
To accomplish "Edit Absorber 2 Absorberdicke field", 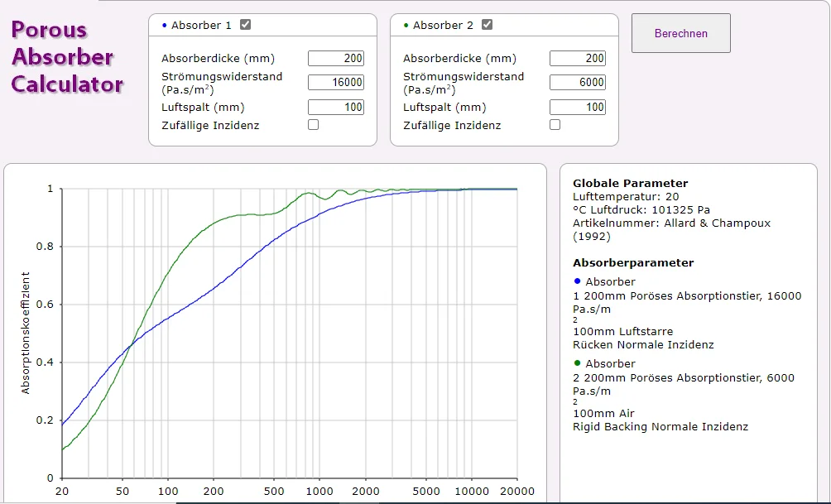I will pyautogui.click(x=578, y=58).
